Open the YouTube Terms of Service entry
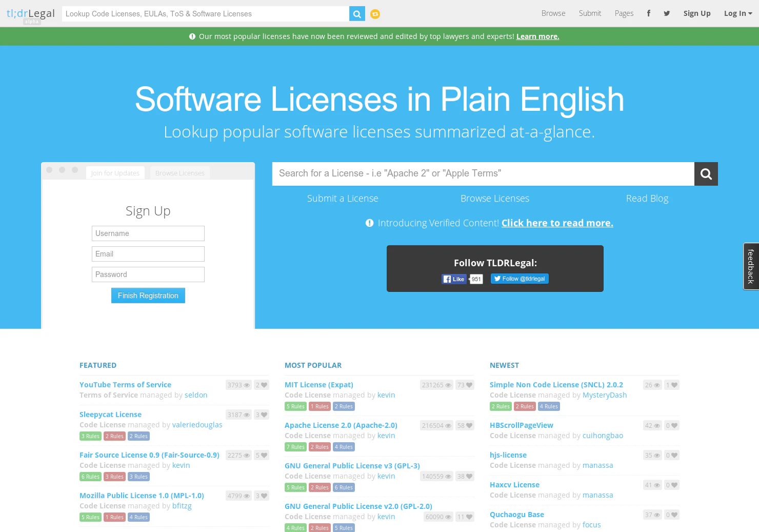This screenshot has width=759, height=532. pyautogui.click(x=125, y=385)
